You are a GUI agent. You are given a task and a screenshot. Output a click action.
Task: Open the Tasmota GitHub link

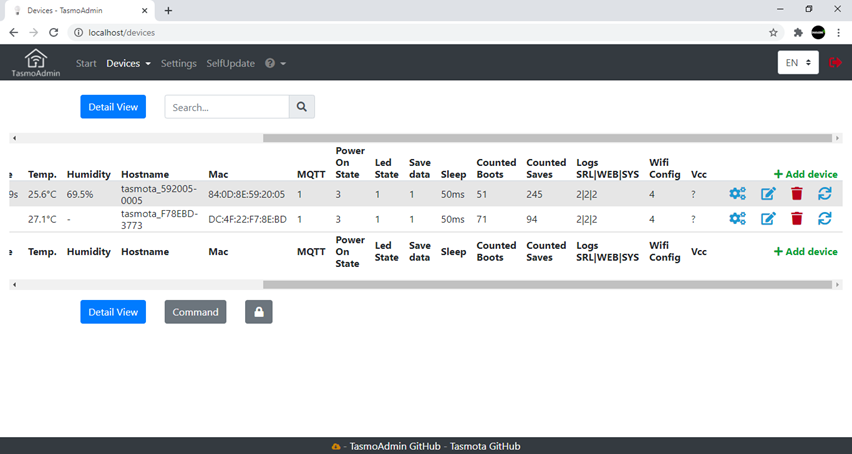pyautogui.click(x=485, y=446)
